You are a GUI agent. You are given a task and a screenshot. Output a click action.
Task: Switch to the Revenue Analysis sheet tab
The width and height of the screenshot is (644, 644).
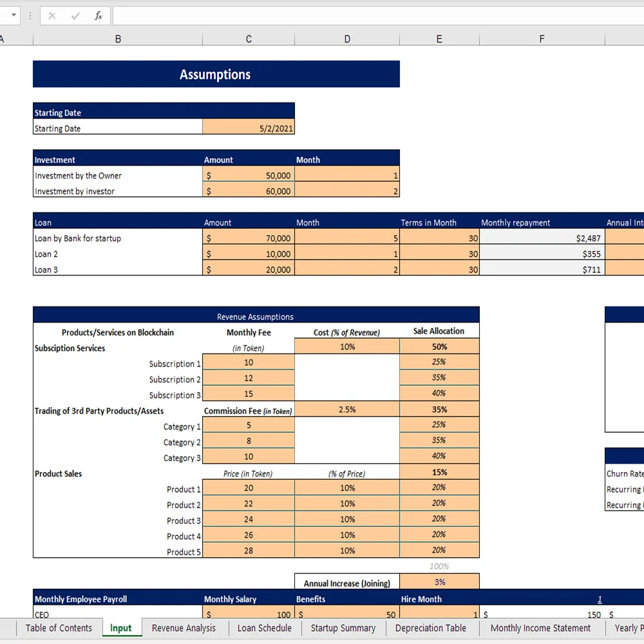coord(184,628)
